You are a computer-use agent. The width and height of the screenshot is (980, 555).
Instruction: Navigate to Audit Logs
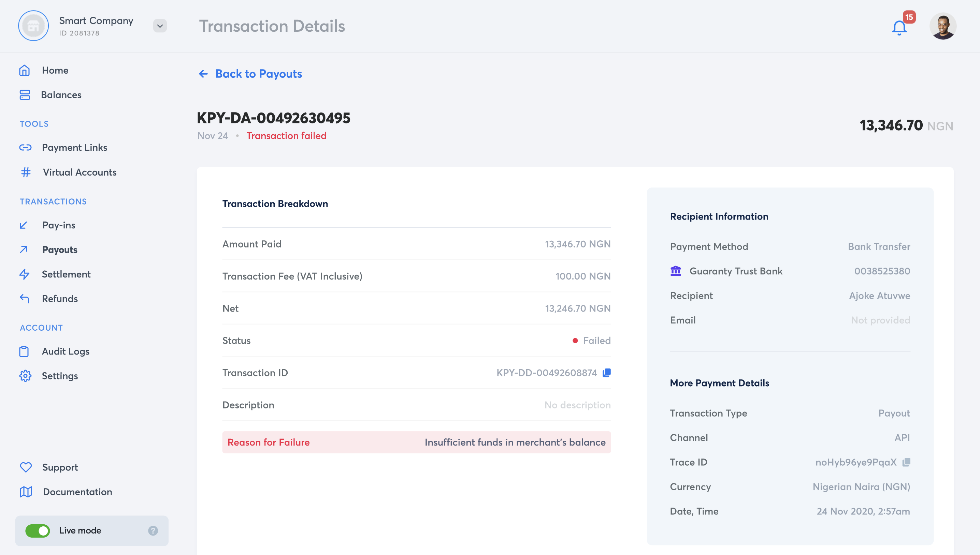(65, 351)
